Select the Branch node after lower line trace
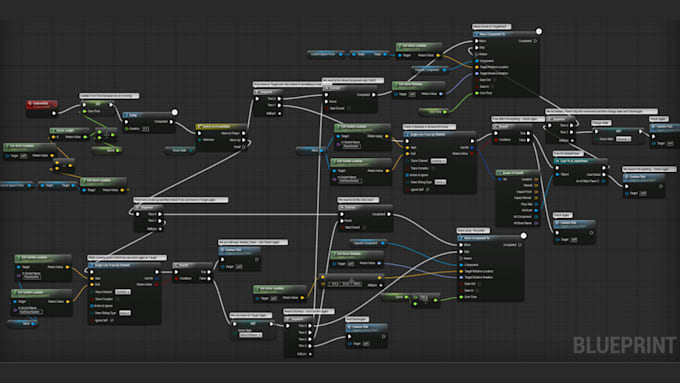 point(193,272)
